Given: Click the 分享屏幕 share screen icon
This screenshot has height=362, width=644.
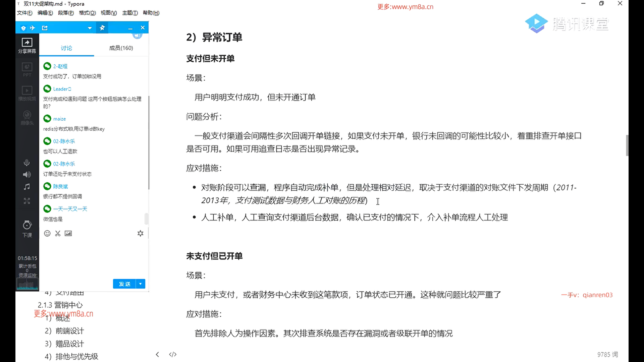Looking at the screenshot, I should (27, 43).
